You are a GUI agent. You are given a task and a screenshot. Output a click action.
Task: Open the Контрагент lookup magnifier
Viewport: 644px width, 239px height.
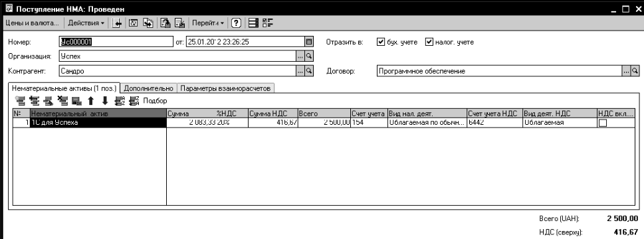(309, 71)
